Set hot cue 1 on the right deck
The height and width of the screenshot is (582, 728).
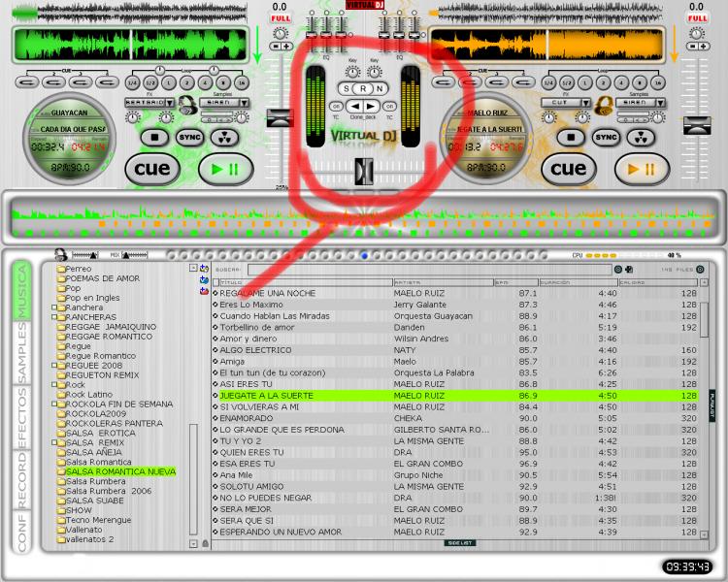tap(444, 82)
